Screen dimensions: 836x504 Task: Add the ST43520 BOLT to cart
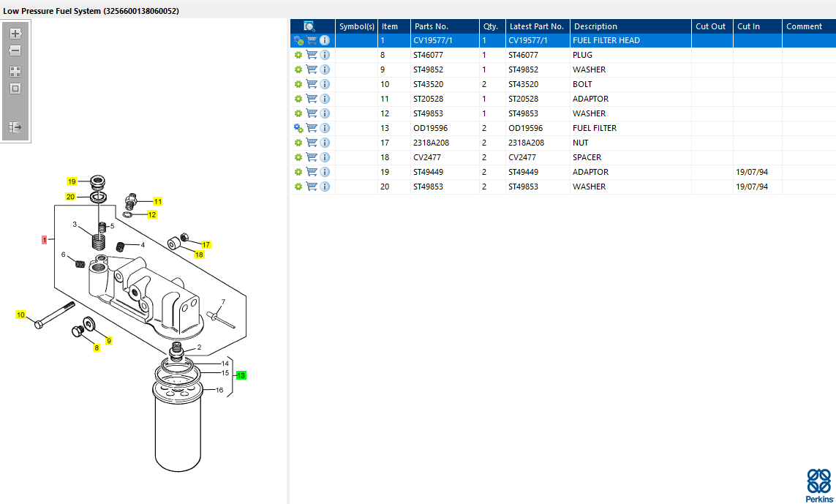(x=312, y=84)
